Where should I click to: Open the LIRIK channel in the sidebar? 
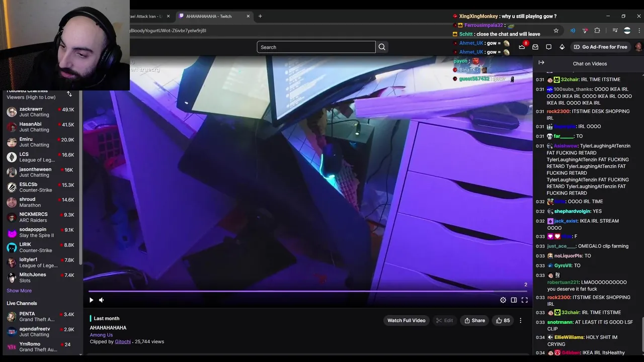point(41,247)
